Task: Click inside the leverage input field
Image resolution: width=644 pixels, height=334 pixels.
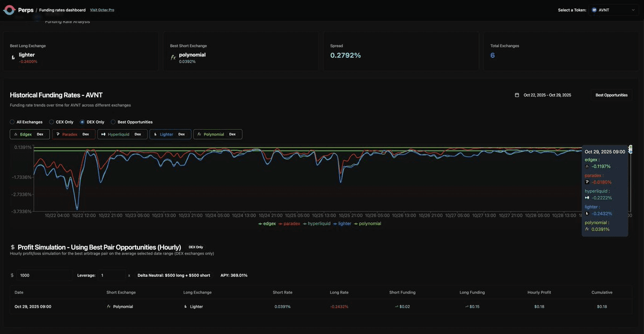Action: coord(111,274)
